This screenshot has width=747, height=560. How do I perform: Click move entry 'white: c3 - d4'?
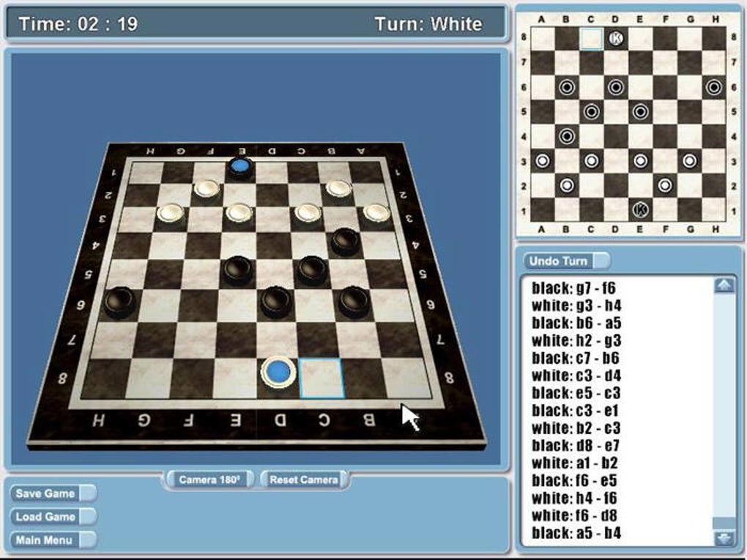point(576,376)
